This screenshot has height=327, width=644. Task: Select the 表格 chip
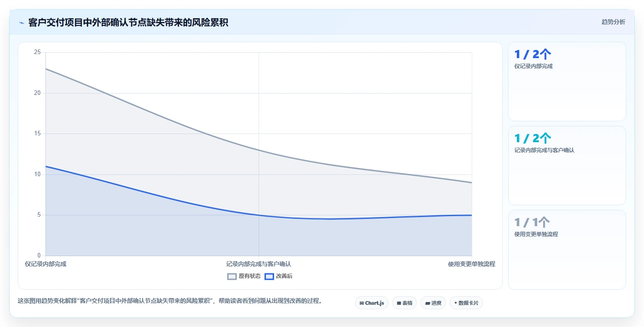(404, 303)
